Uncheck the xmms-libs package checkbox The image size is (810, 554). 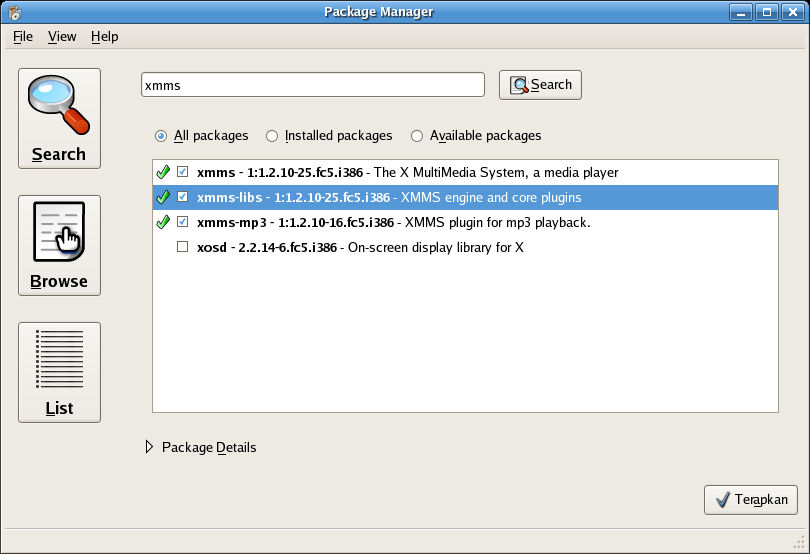(x=182, y=196)
